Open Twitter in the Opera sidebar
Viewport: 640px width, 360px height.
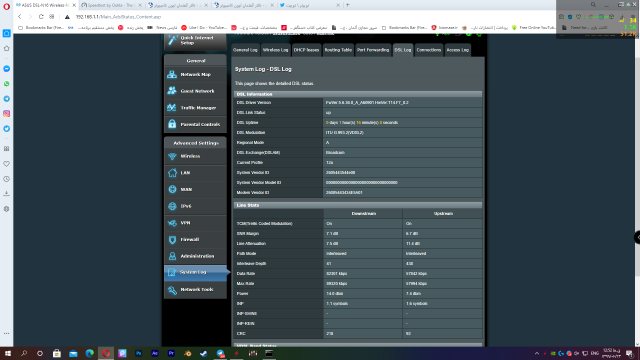point(7,129)
